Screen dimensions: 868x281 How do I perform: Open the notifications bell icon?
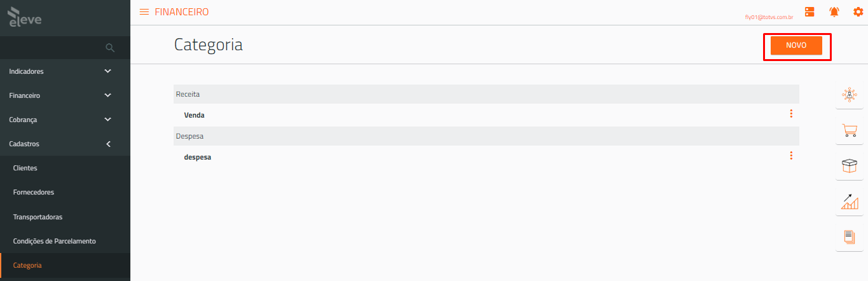tap(834, 12)
